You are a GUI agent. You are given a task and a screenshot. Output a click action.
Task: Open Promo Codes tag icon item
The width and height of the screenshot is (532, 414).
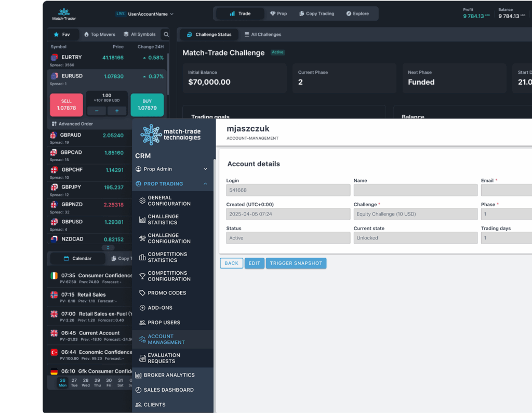(x=166, y=293)
